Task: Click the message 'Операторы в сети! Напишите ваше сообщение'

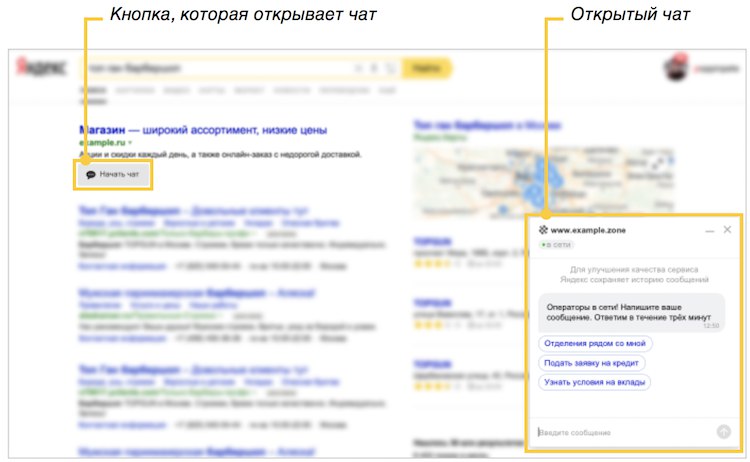Action: [x=629, y=312]
